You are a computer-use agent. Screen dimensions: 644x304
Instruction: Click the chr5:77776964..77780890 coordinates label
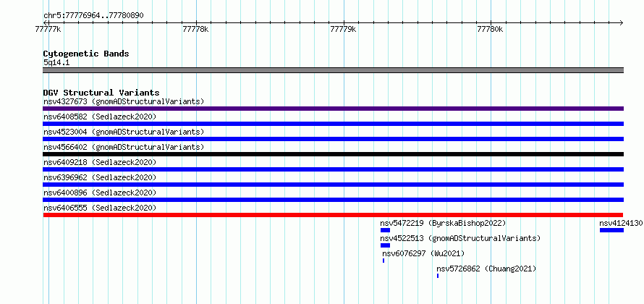[93, 16]
